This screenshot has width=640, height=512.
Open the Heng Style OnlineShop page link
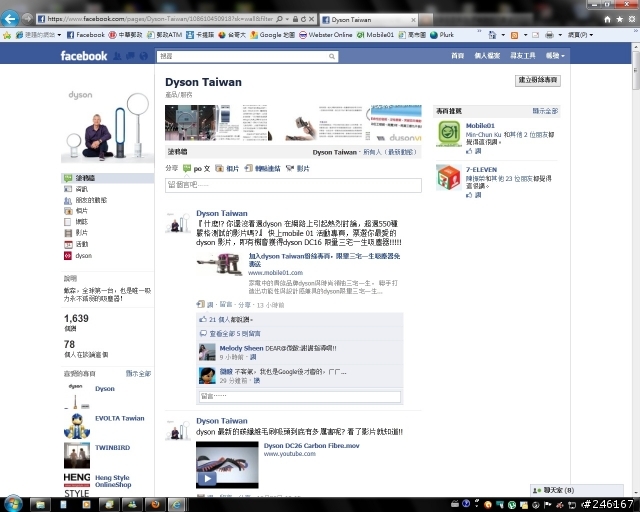coord(113,481)
